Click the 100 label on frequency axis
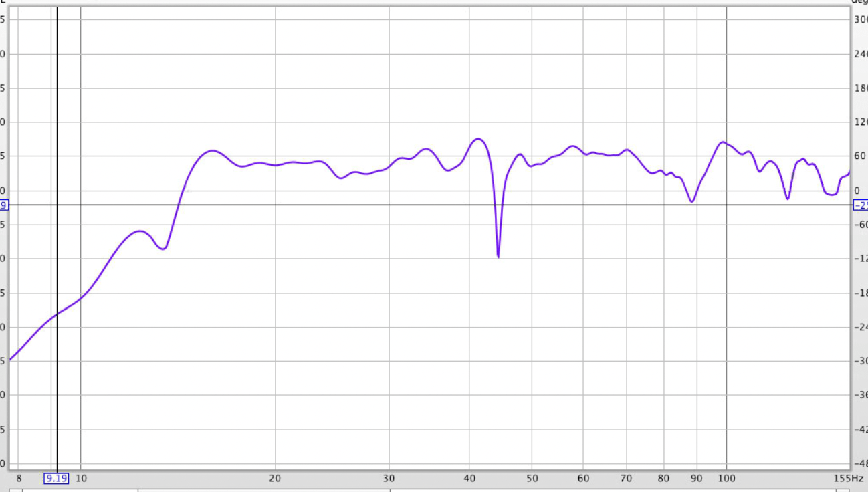Screen dimensions: 868x492 (726, 478)
